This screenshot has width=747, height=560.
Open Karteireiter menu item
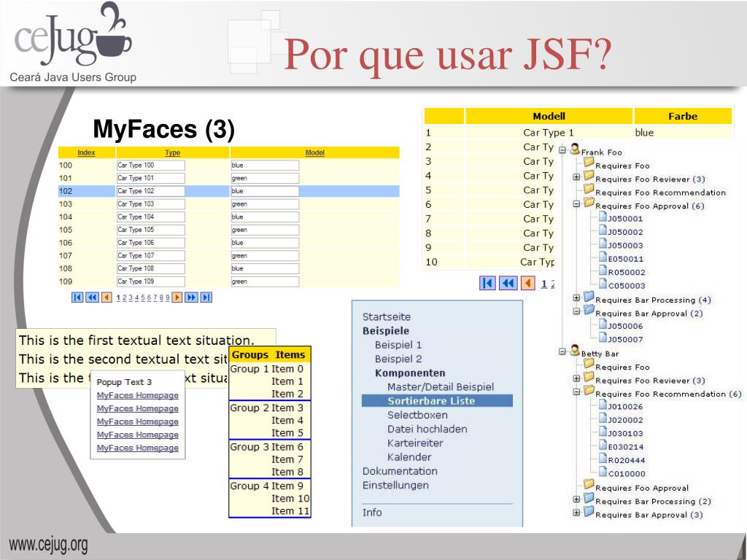tap(415, 443)
